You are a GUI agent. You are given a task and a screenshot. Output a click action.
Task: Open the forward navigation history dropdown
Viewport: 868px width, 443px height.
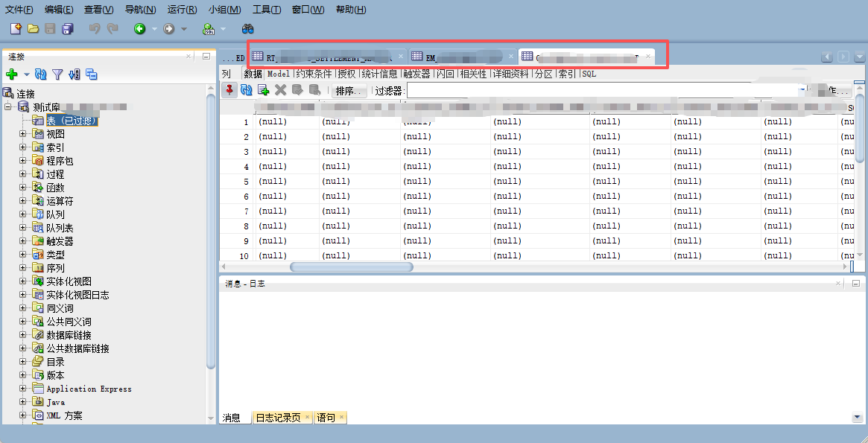(x=184, y=29)
